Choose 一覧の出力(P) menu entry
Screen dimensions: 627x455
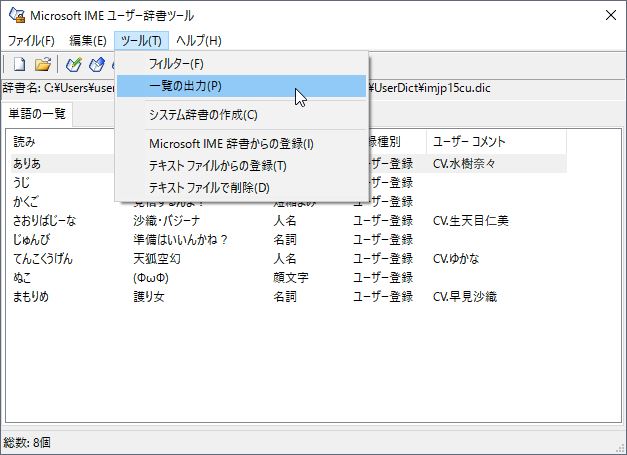pyautogui.click(x=241, y=86)
